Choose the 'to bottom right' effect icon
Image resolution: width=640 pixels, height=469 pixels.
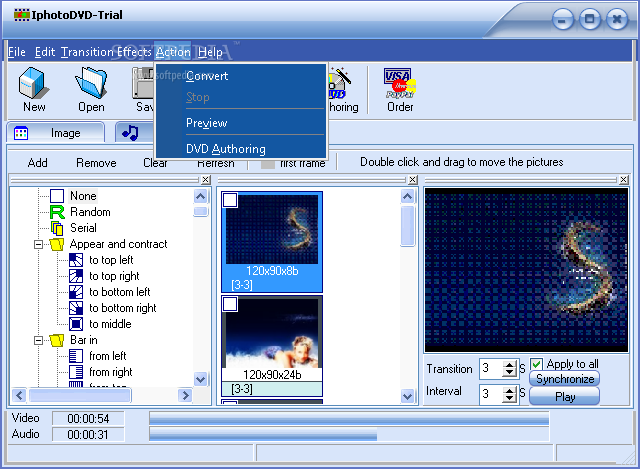point(76,308)
